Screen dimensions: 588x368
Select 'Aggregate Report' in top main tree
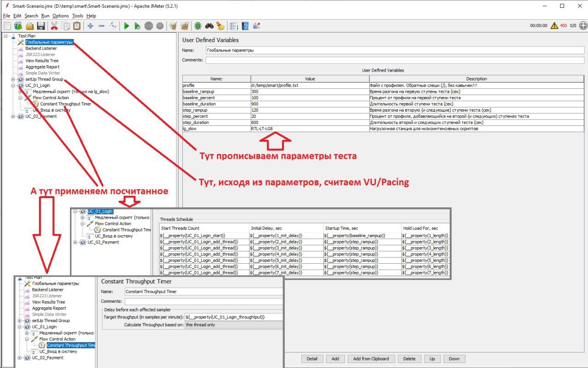pos(42,67)
